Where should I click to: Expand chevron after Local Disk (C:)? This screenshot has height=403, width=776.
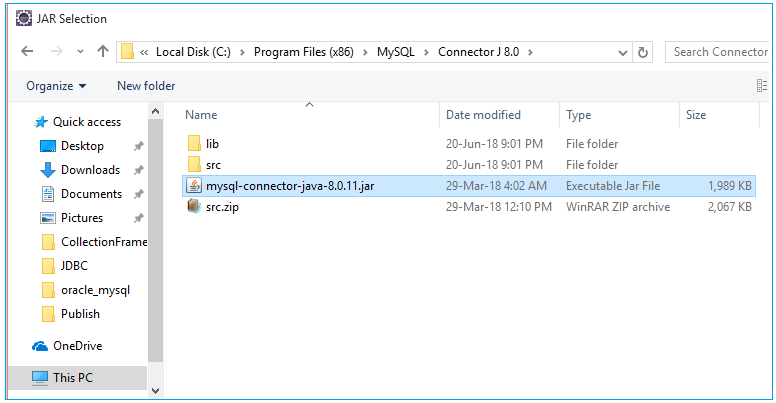coord(242,52)
